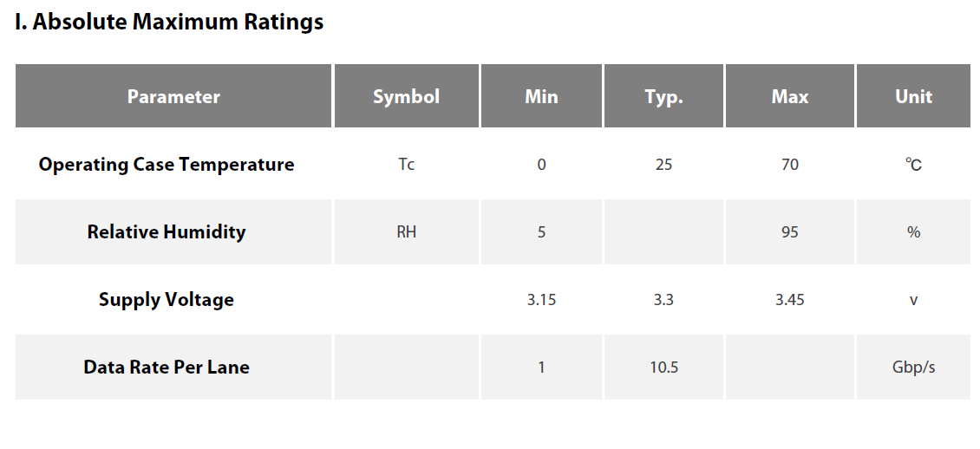Click the Gbp/s unit cell
This screenshot has height=449, width=980.
click(x=914, y=367)
